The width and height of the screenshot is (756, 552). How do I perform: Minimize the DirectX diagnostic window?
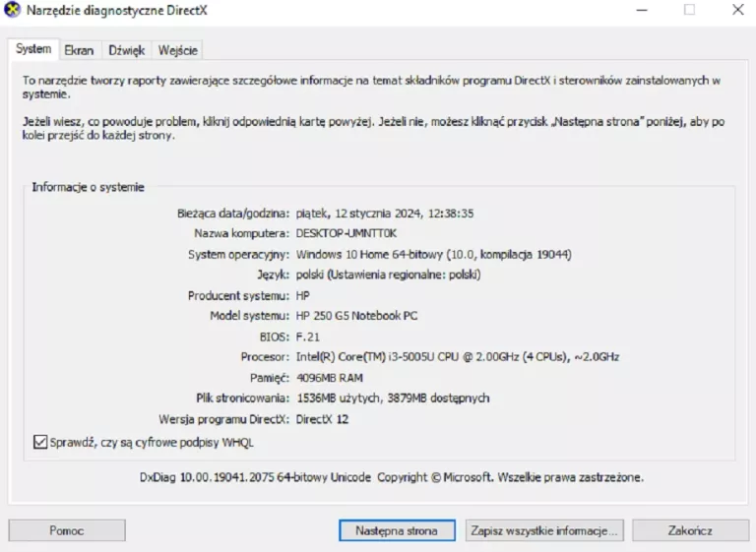[642, 10]
